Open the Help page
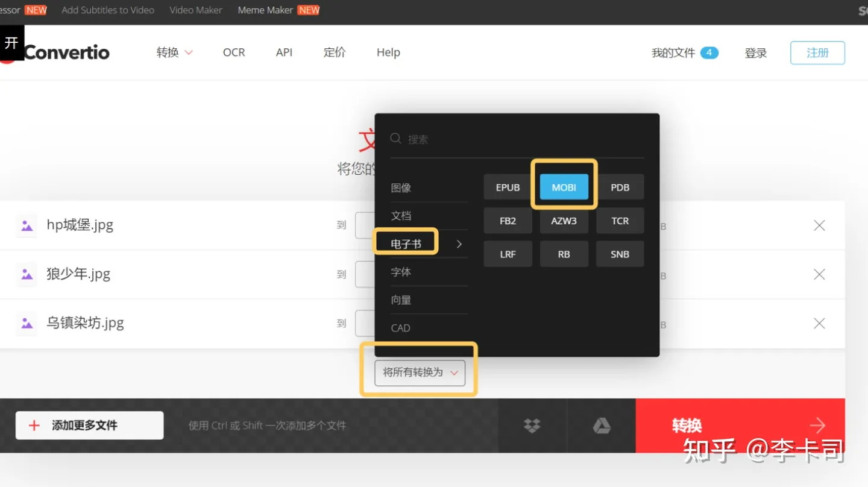Viewport: 868px width, 487px height. pyautogui.click(x=388, y=52)
